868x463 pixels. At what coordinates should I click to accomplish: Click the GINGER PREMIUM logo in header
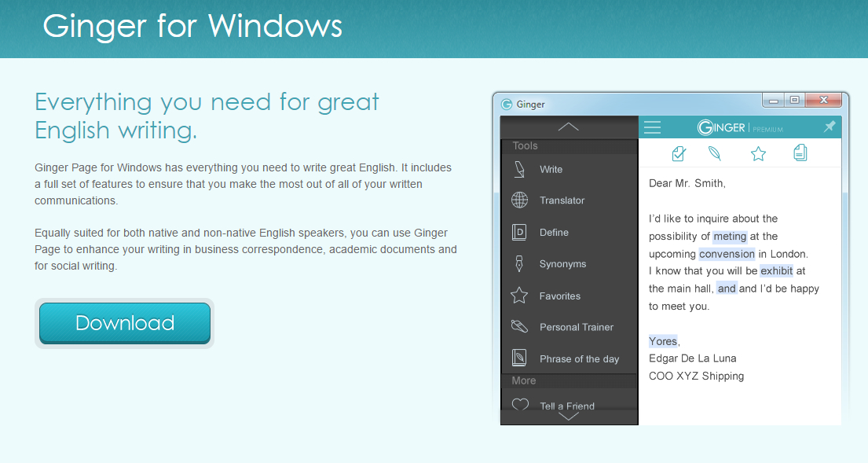click(x=740, y=128)
